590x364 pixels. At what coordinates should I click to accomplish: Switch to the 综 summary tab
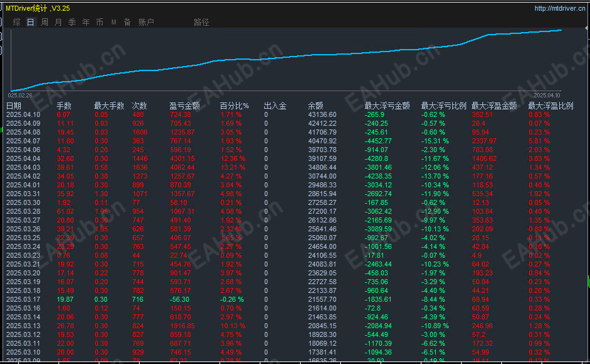[16, 22]
